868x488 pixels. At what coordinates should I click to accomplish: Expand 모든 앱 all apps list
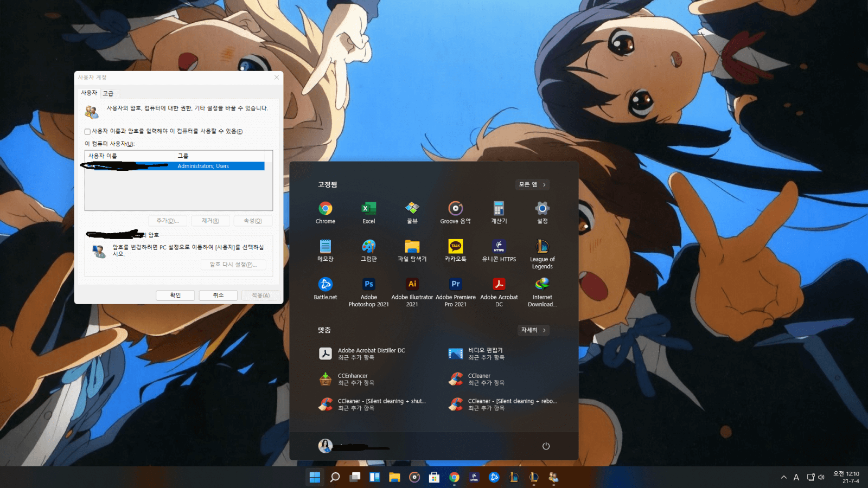tap(532, 184)
